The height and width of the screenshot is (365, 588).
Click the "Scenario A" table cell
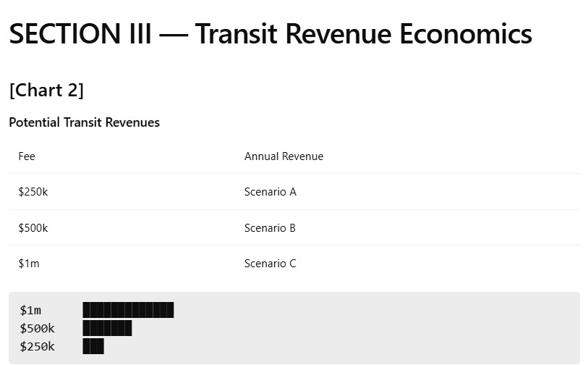[270, 192]
